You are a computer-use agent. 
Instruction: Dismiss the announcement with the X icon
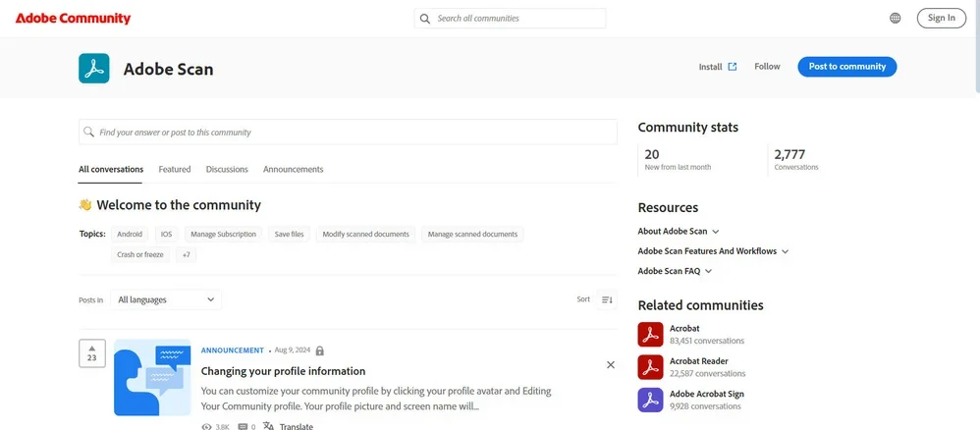point(611,365)
